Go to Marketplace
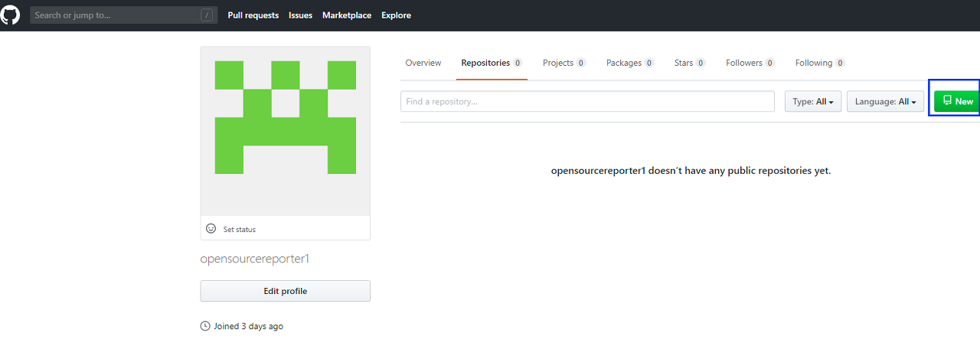This screenshot has width=980, height=356. (x=347, y=15)
